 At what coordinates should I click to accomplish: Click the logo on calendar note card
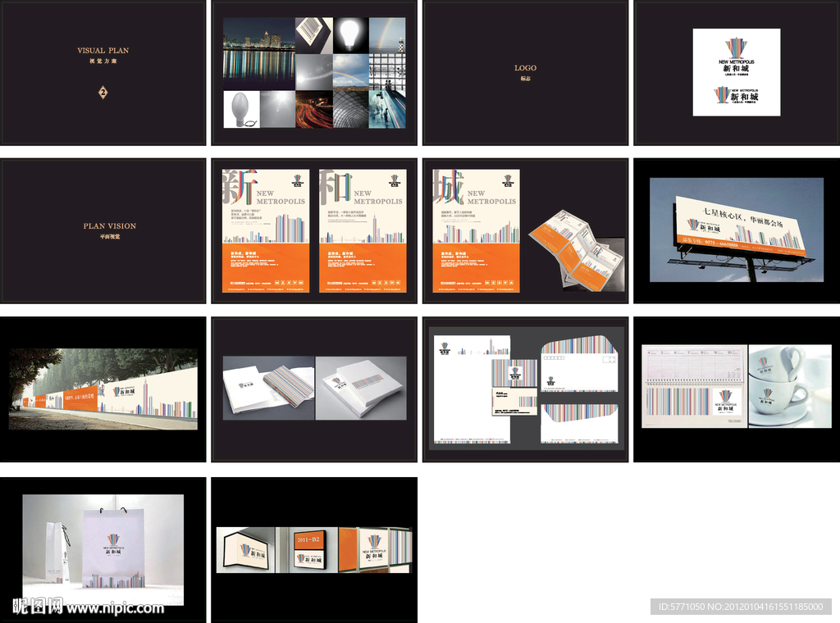click(x=726, y=402)
